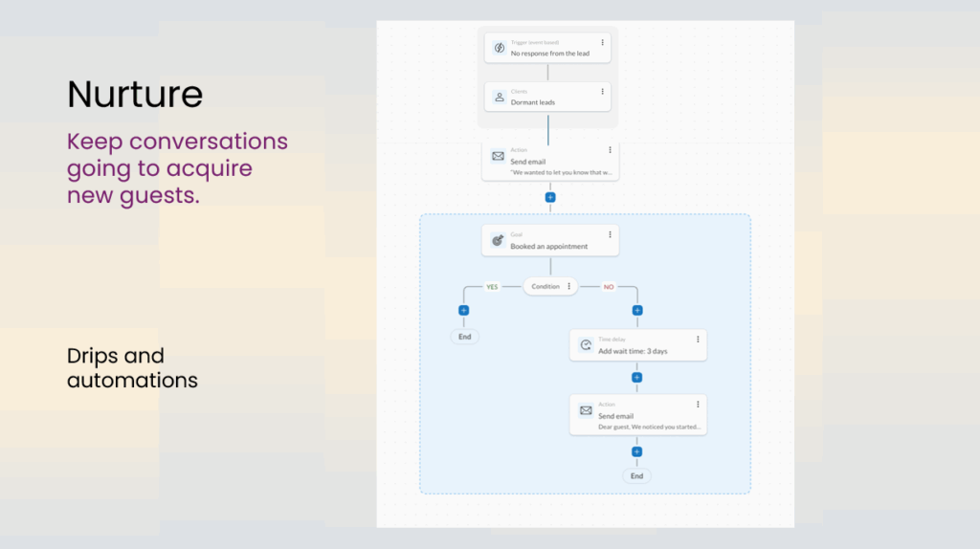
Task: Click the envelope icon on the first Send email action
Action: pyautogui.click(x=498, y=156)
